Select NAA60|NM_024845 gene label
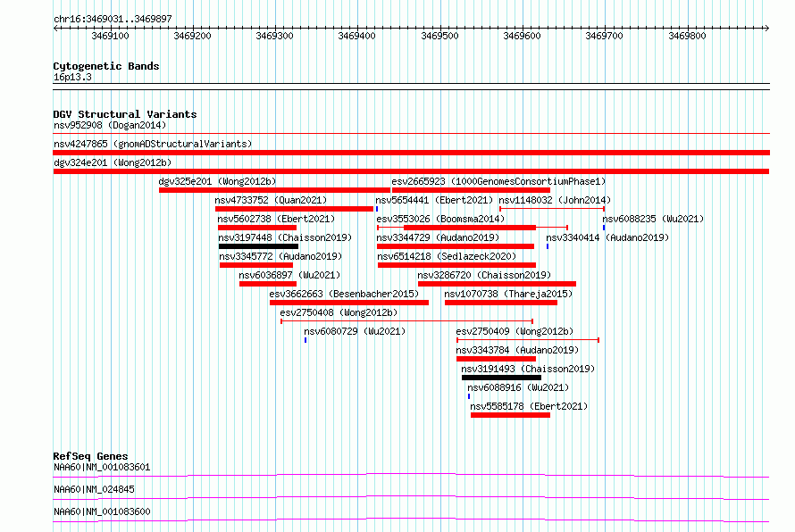The width and height of the screenshot is (795, 532). (94, 489)
